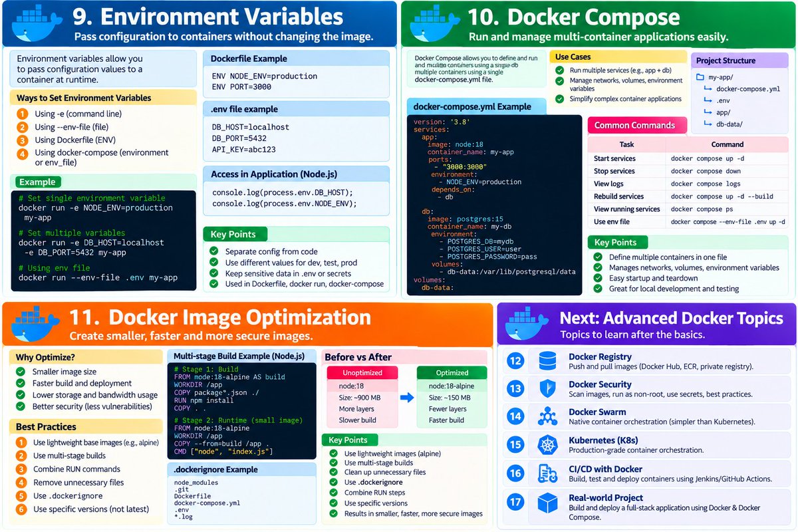Click the number 14 badge
Image resolution: width=798 pixels, height=532 pixels.
[x=515, y=417]
